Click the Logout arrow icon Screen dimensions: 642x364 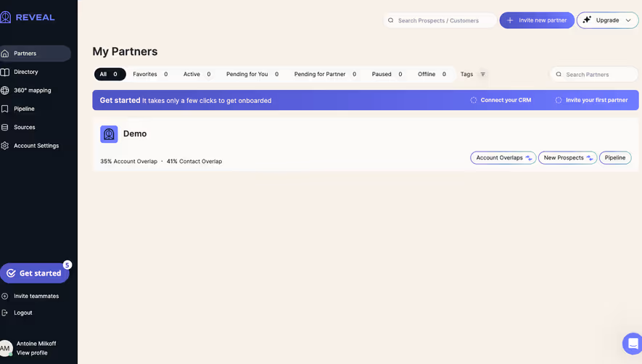click(x=5, y=313)
